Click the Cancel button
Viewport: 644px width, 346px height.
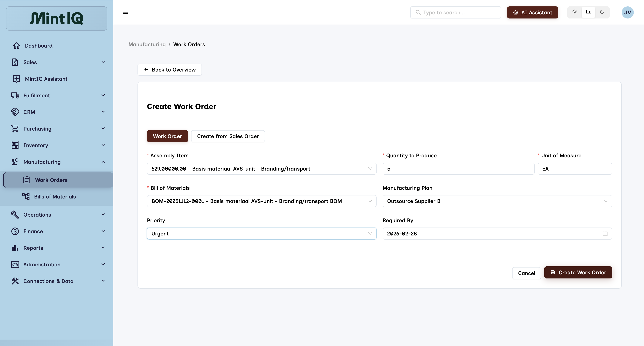click(x=527, y=273)
